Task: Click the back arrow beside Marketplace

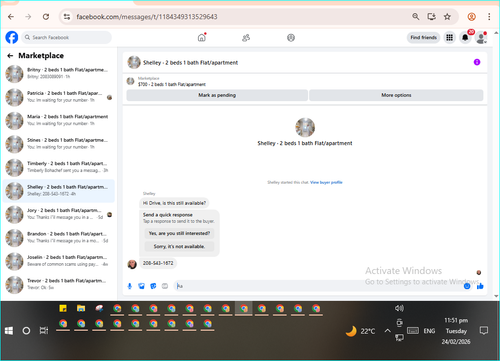Action: tap(10, 56)
